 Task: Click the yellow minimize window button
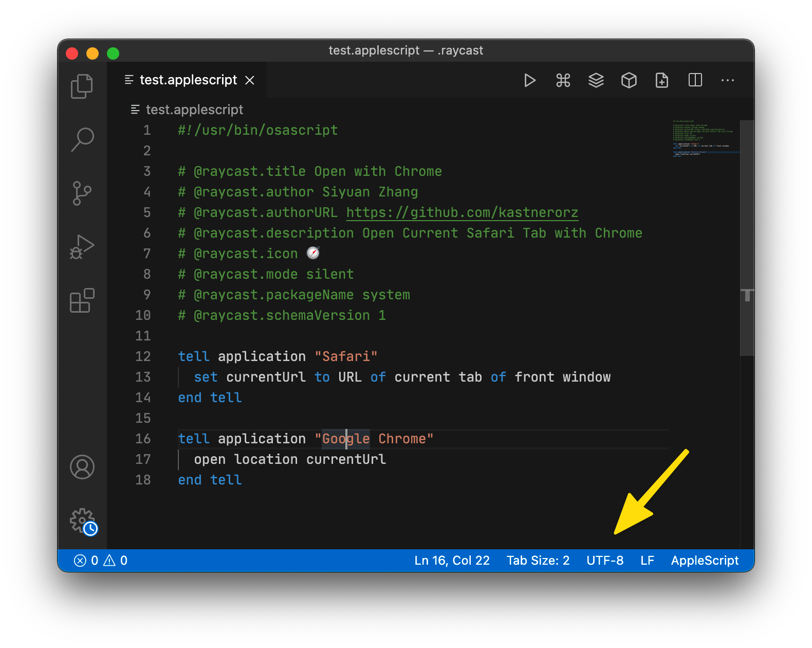[x=93, y=53]
